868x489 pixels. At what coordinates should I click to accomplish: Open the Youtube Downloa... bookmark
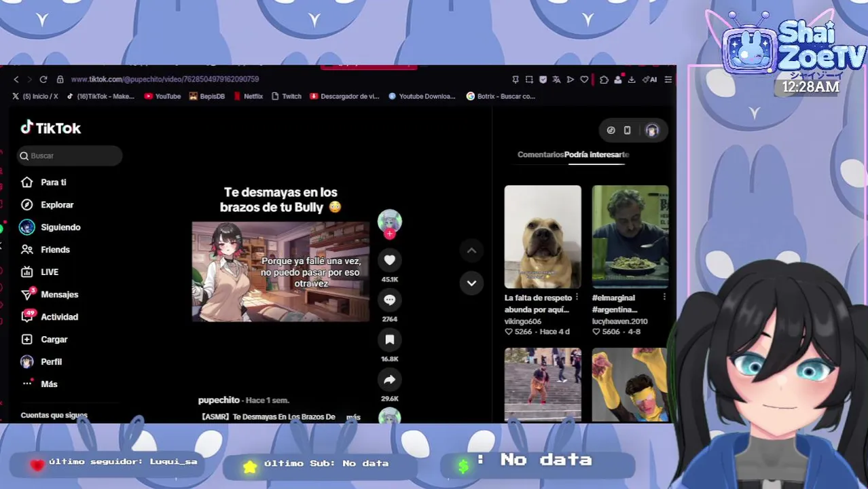coord(422,96)
